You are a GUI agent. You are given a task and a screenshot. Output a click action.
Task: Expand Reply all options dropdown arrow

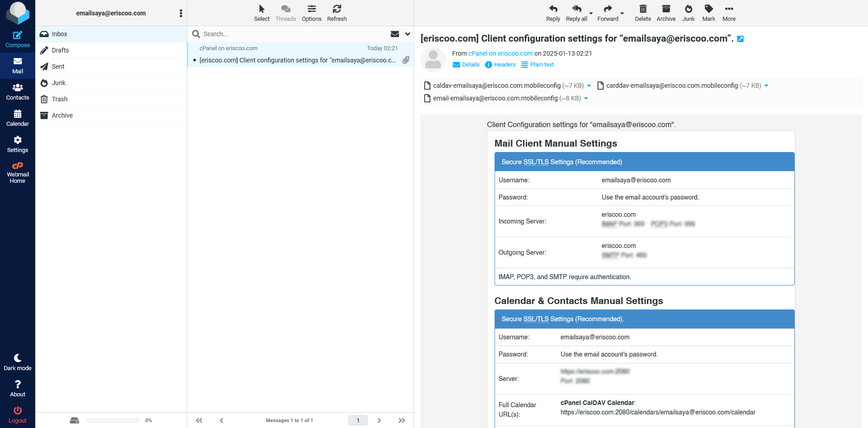click(591, 14)
